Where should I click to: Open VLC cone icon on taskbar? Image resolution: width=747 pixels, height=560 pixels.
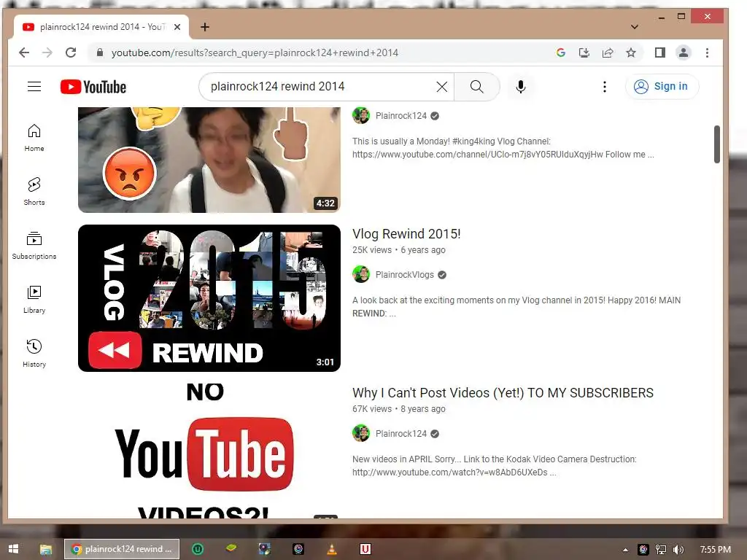pyautogui.click(x=332, y=549)
